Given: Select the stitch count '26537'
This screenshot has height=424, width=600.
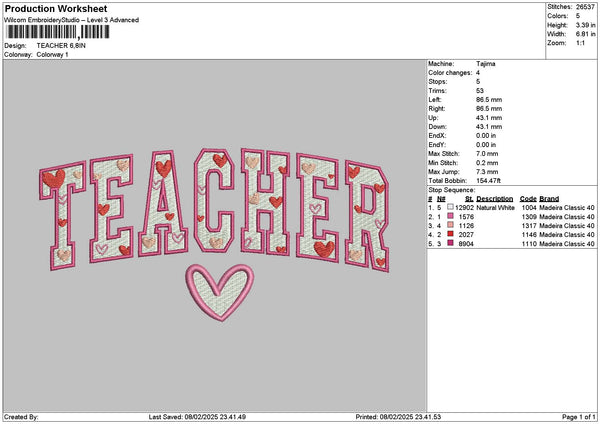Looking at the screenshot, I should pyautogui.click(x=585, y=7).
